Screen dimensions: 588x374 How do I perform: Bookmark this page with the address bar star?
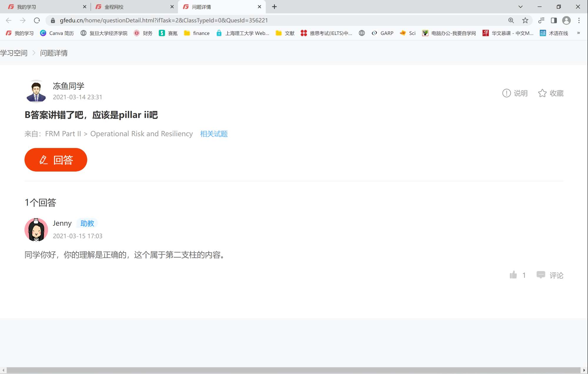(525, 20)
